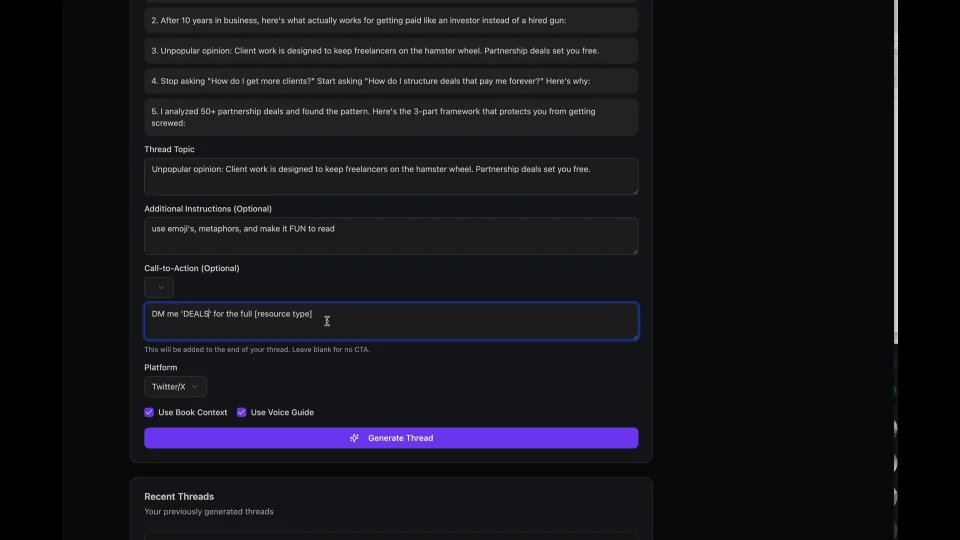This screenshot has width=960, height=540.
Task: Click resize grip of Additional Instructions box
Action: tap(634, 250)
